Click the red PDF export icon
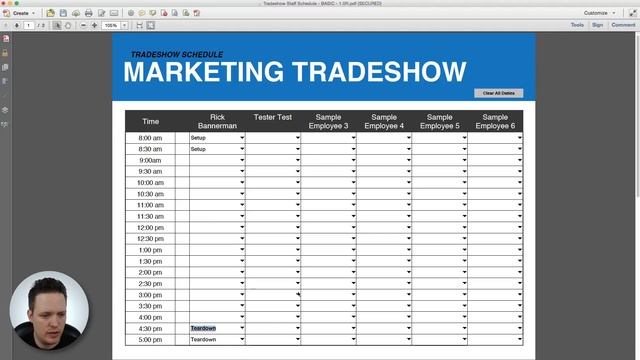This screenshot has height=360, width=640. click(x=164, y=13)
